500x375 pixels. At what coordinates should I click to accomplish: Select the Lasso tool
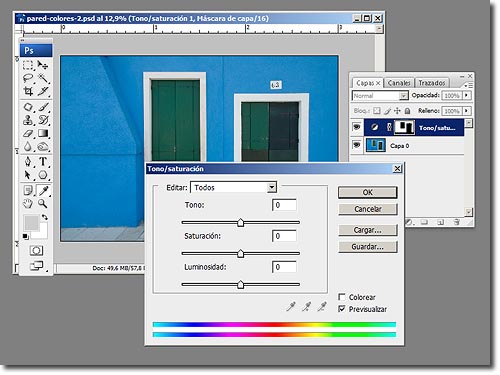(x=28, y=78)
